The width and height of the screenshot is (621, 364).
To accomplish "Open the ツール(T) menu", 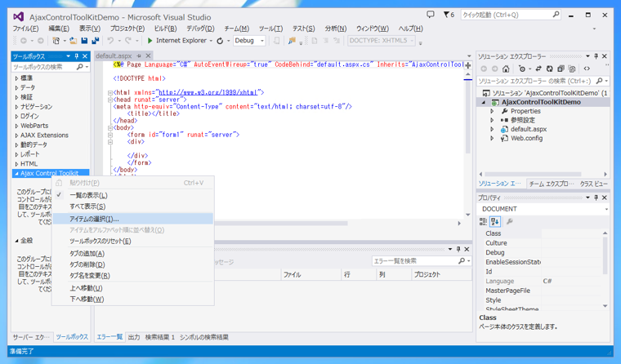I will (x=271, y=29).
